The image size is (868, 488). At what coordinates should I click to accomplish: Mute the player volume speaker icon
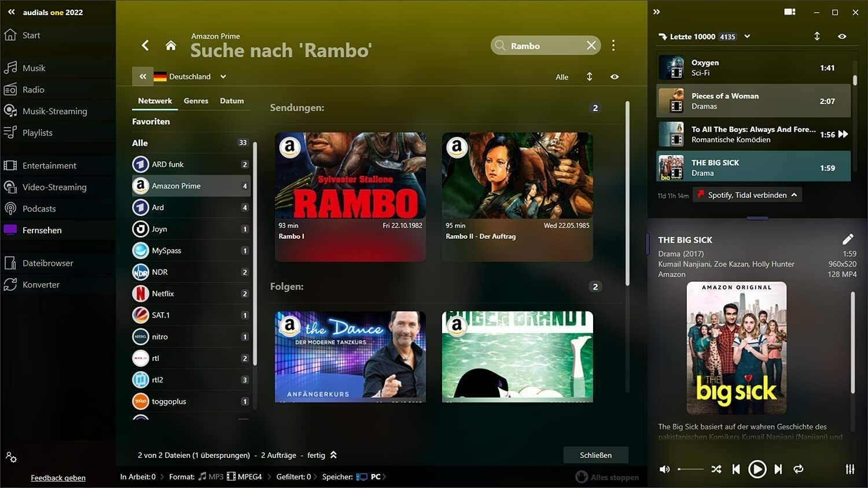664,469
